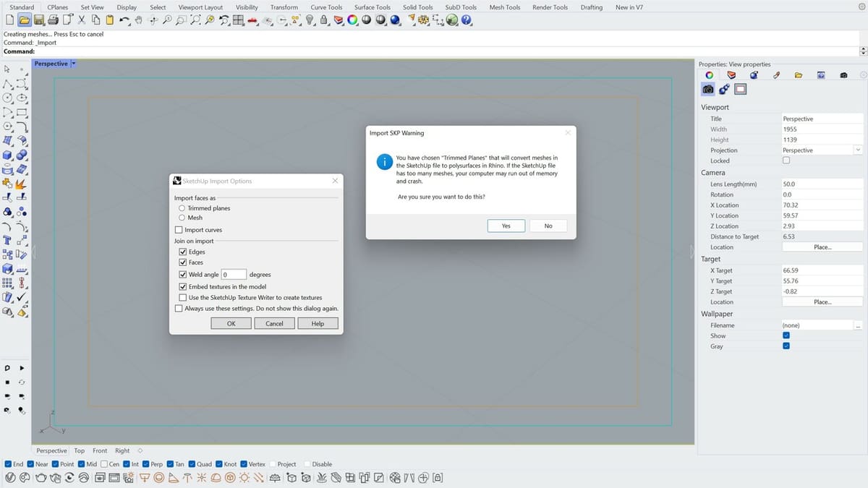This screenshot has height=488, width=868.
Task: Toggle the Weld angle checkbox
Action: (x=182, y=275)
